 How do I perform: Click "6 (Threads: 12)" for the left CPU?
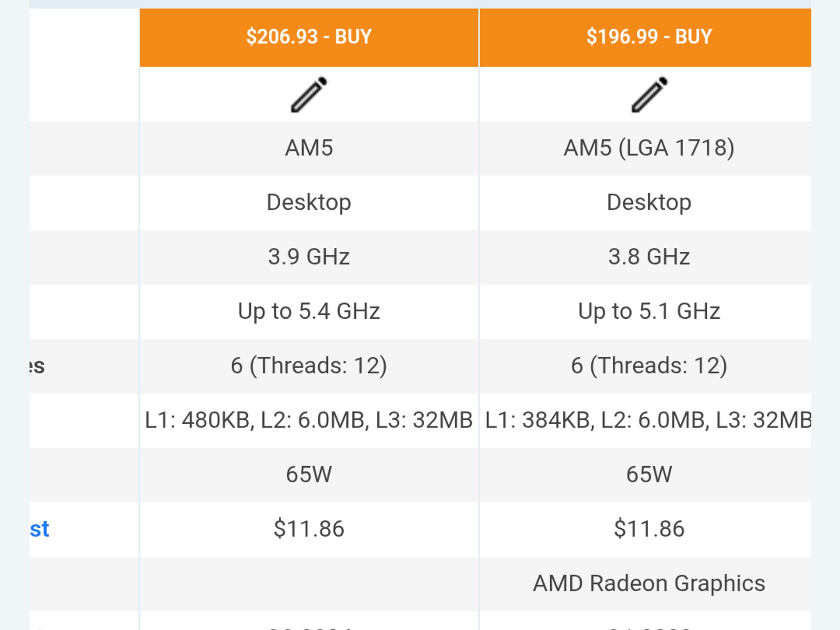point(309,365)
